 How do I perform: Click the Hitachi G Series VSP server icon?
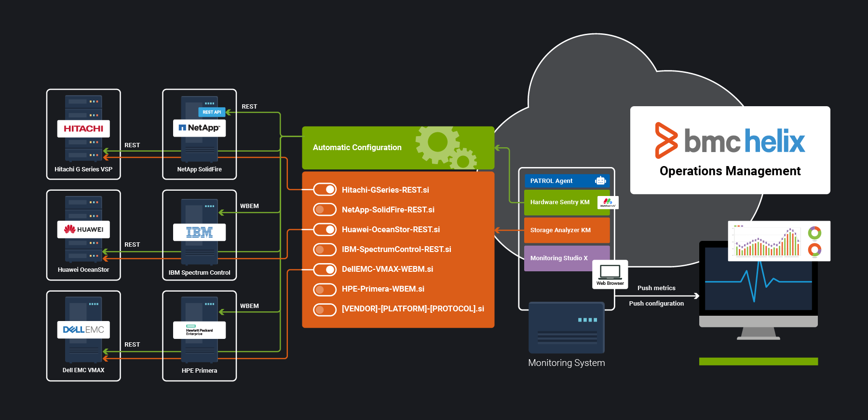(x=83, y=128)
